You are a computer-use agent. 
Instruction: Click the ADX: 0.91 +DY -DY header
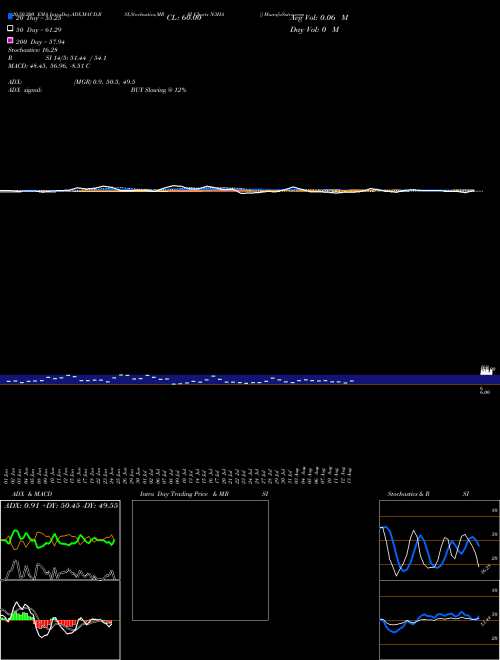tap(61, 506)
